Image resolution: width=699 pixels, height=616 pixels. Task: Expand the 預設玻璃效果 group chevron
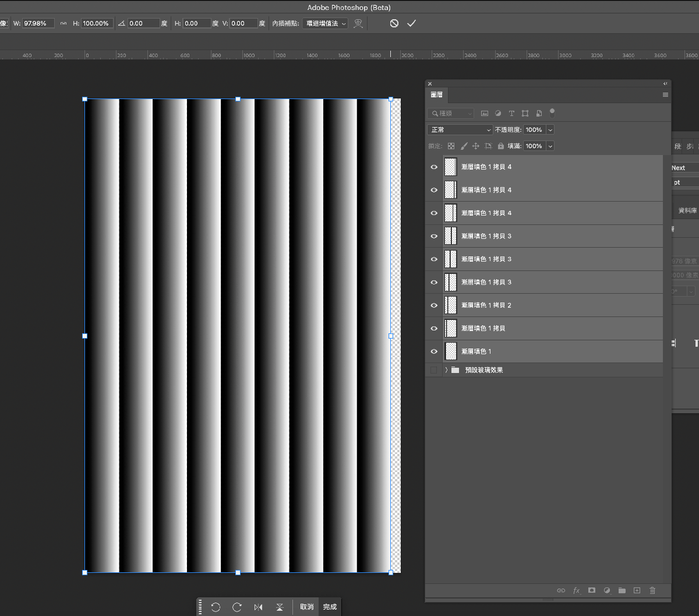(446, 370)
